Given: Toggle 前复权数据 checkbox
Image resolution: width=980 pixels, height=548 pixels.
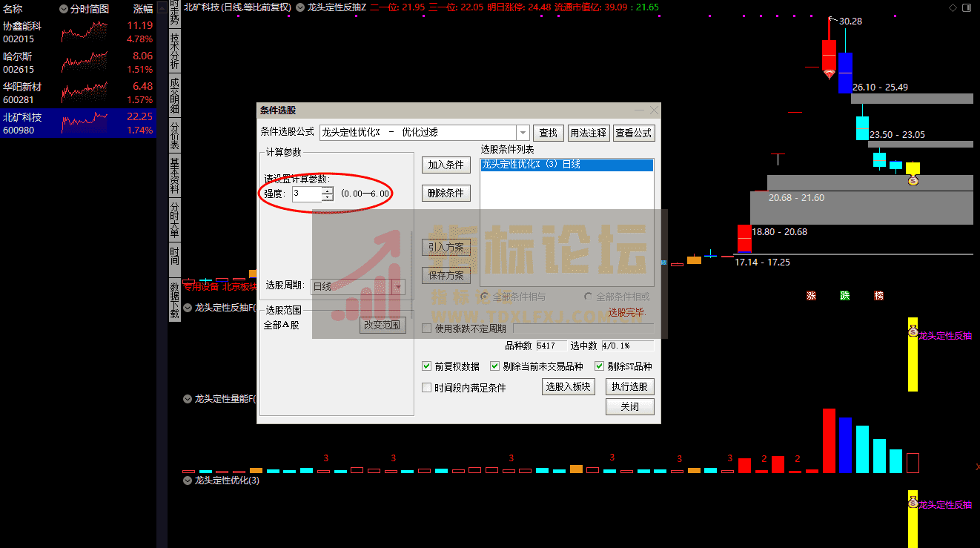Looking at the screenshot, I should click(426, 366).
